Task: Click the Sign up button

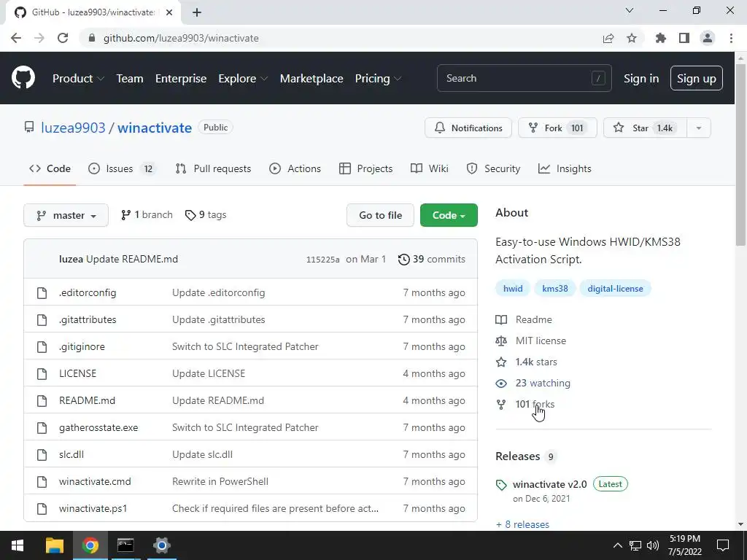Action: click(697, 79)
